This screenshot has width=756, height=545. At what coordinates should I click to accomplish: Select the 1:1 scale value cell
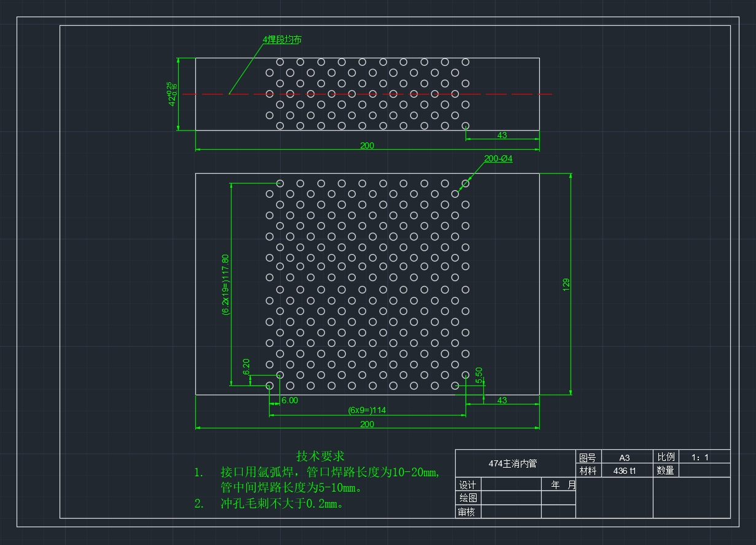click(699, 457)
